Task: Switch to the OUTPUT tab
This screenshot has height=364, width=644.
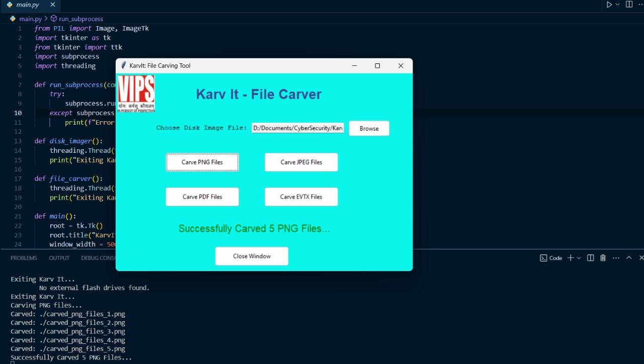Action: [x=59, y=257]
